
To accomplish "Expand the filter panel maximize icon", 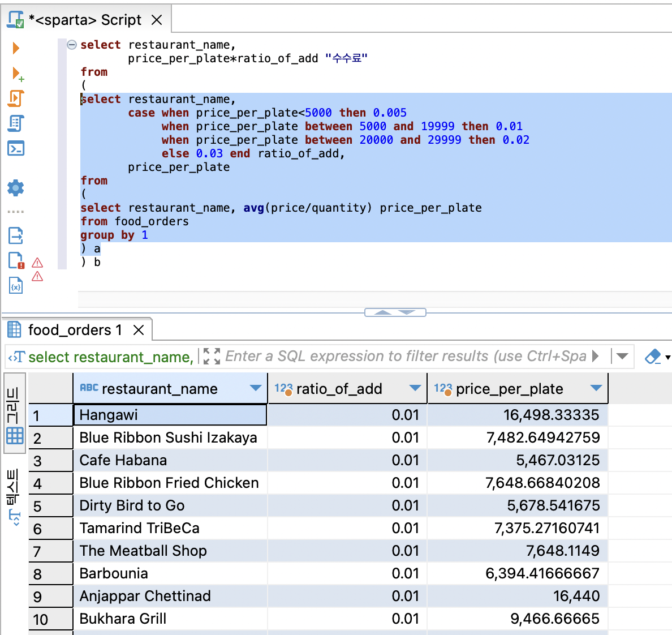I will coord(212,357).
